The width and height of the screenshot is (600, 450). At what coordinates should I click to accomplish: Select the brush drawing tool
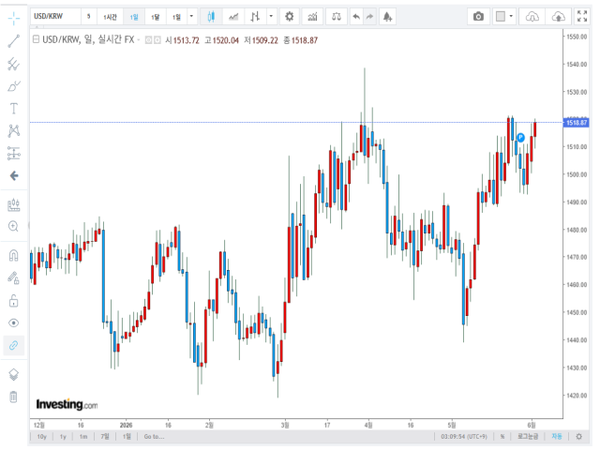[x=14, y=86]
